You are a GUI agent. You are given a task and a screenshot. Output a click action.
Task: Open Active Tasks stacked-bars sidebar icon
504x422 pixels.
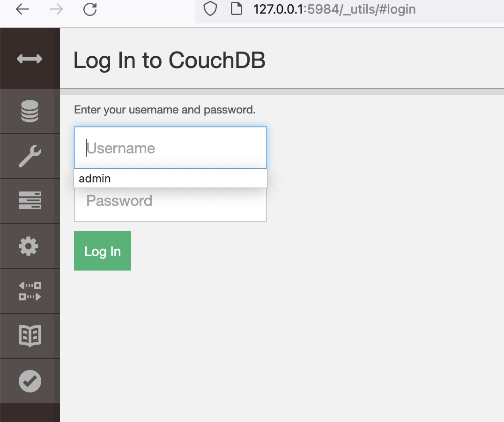[x=30, y=201]
